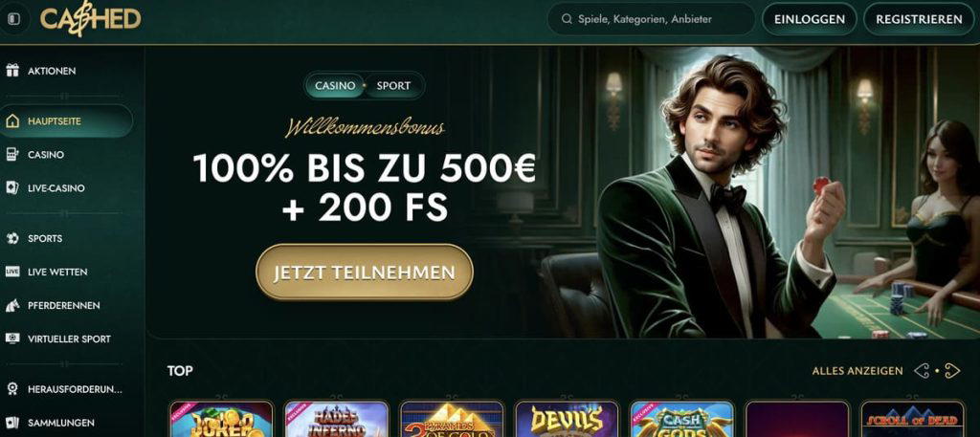Open the Live Wetten icon

coord(12,272)
